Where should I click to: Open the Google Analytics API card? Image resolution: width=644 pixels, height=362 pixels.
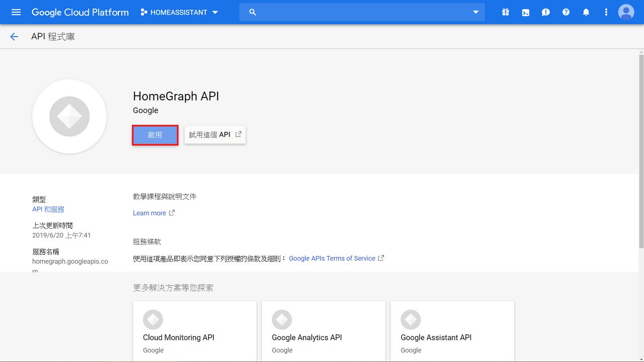pos(324,331)
